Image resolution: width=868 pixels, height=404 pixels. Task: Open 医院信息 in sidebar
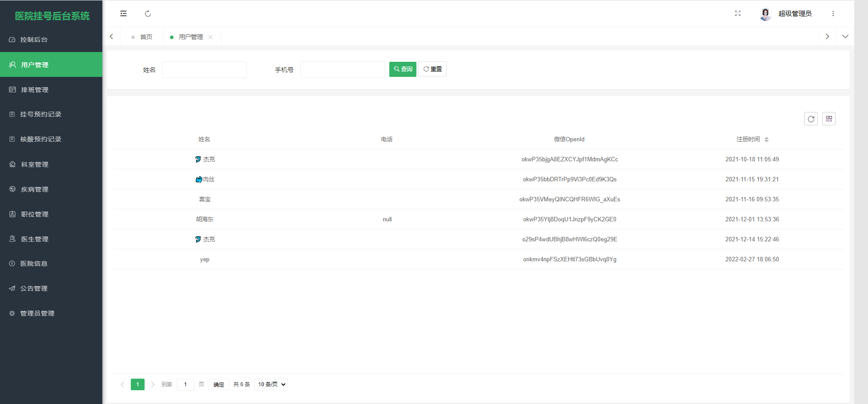[x=51, y=264]
